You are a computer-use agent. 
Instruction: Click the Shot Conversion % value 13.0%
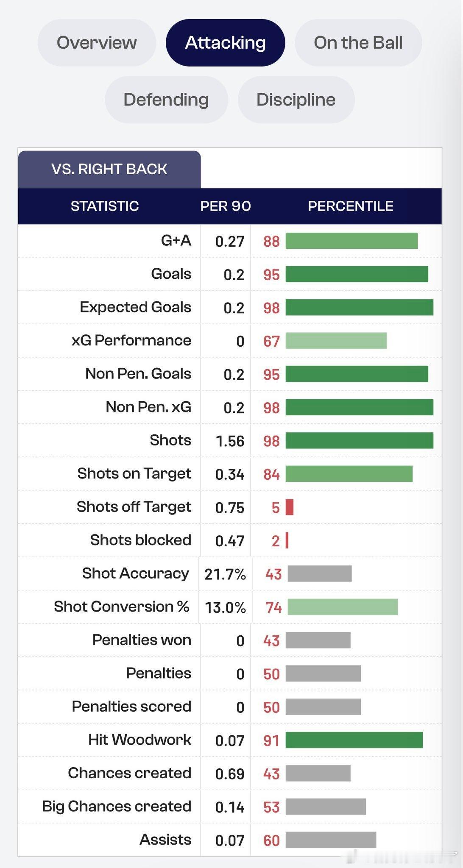[226, 607]
